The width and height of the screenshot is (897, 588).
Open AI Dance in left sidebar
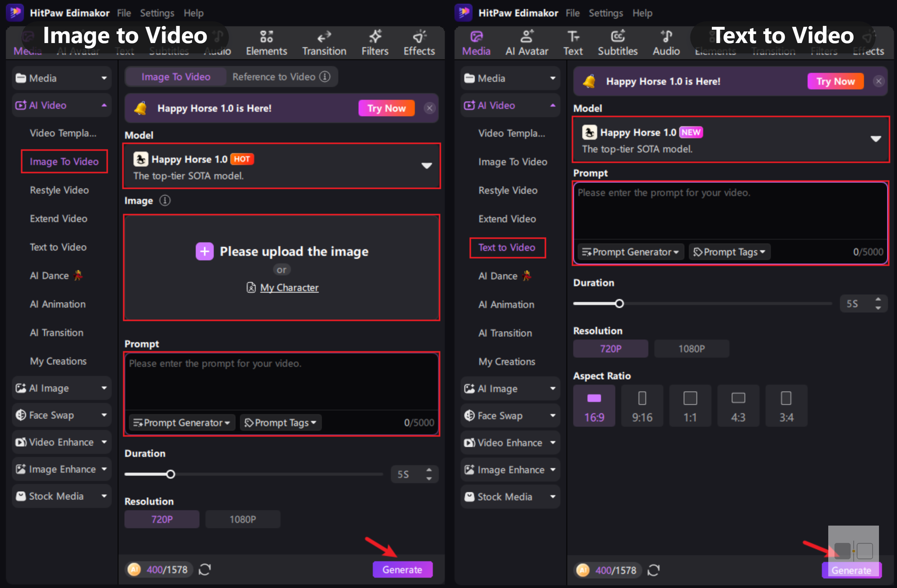click(x=56, y=276)
